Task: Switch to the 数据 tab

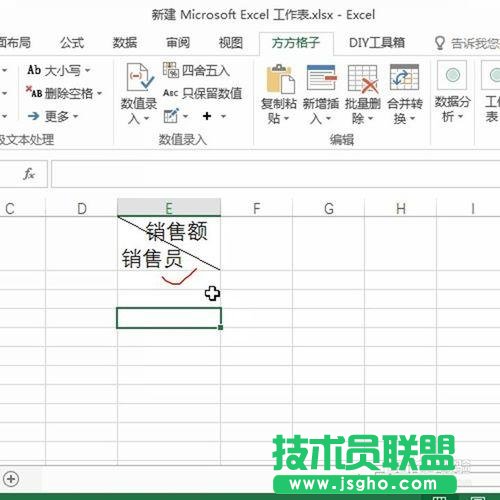Action: (x=125, y=43)
